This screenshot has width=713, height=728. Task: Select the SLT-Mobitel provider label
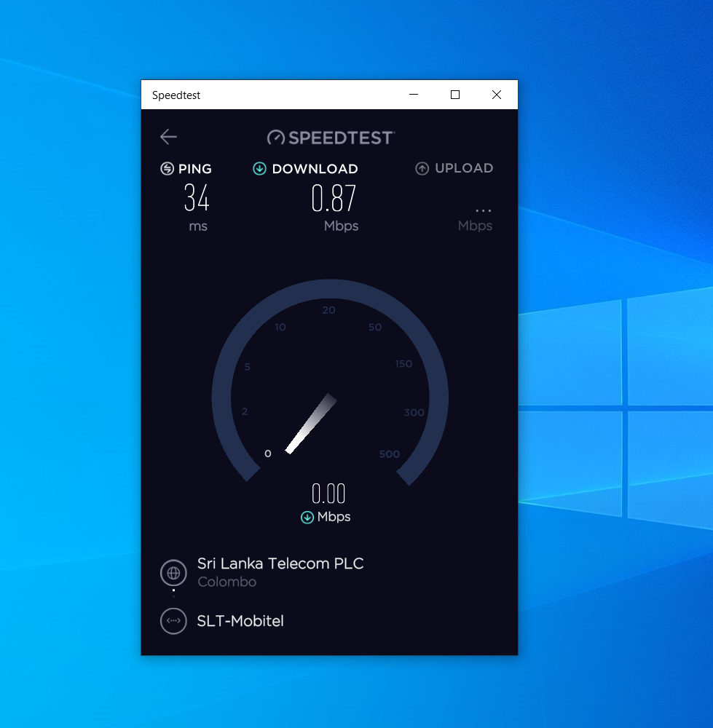[240, 621]
